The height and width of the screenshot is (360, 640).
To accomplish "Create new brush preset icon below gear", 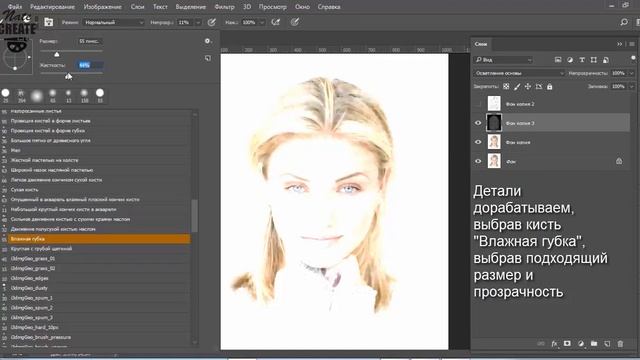I will 208,58.
